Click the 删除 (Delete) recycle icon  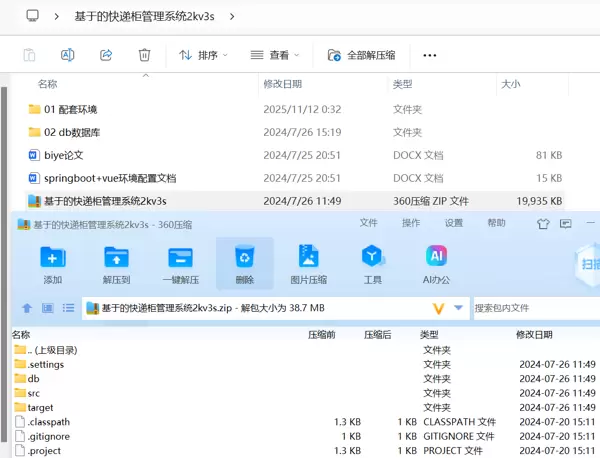click(244, 264)
